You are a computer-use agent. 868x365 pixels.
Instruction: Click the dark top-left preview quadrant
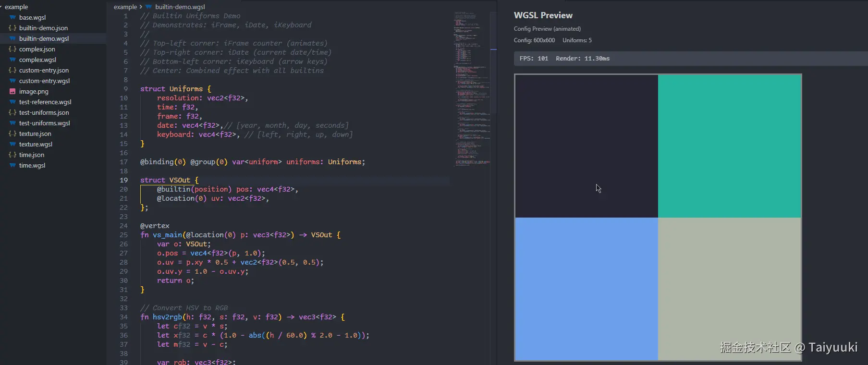click(587, 146)
